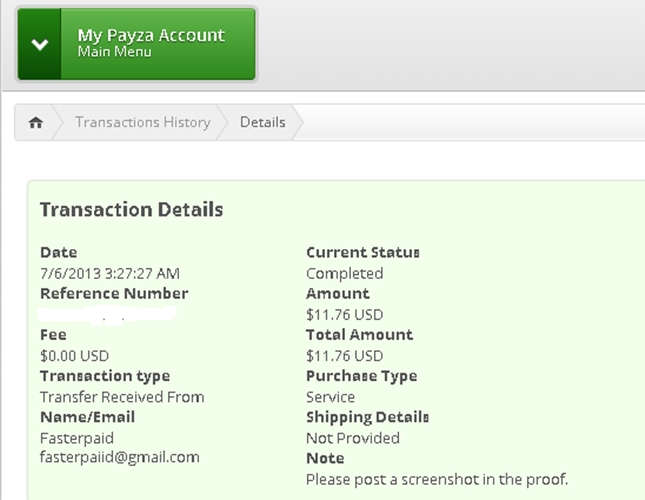The width and height of the screenshot is (645, 500).
Task: Select the Details breadcrumb item
Action: click(262, 123)
